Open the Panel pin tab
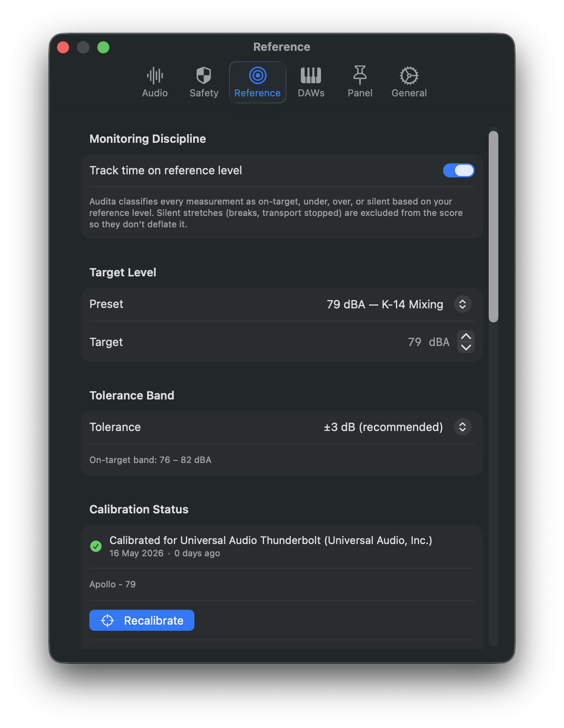The image size is (564, 728). (360, 82)
